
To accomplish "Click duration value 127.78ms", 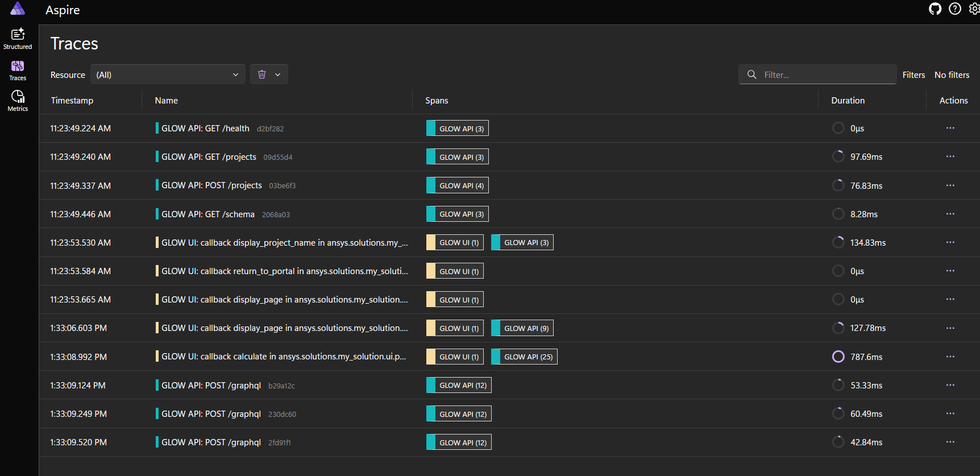I will coord(868,328).
